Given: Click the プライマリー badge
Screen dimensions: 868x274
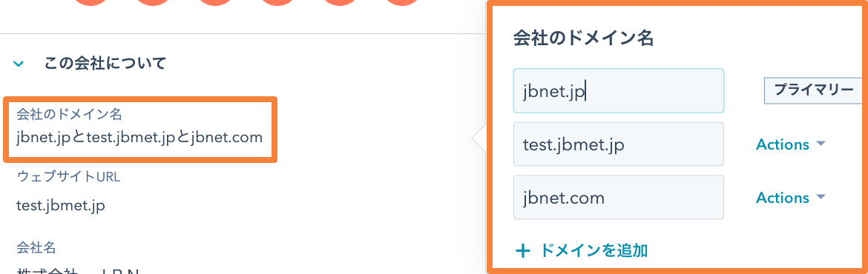Looking at the screenshot, I should (813, 90).
